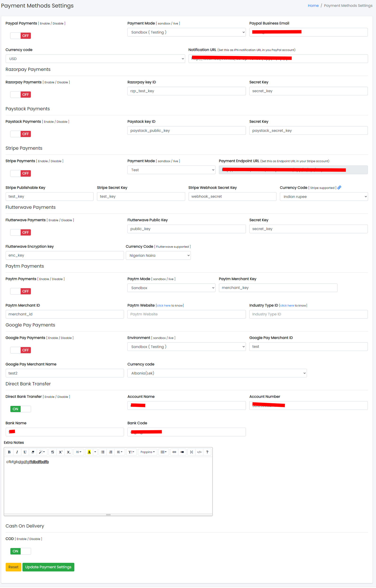This screenshot has height=588, width=376.
Task: Toggle Paytm Payments switch
Action: 20,291
